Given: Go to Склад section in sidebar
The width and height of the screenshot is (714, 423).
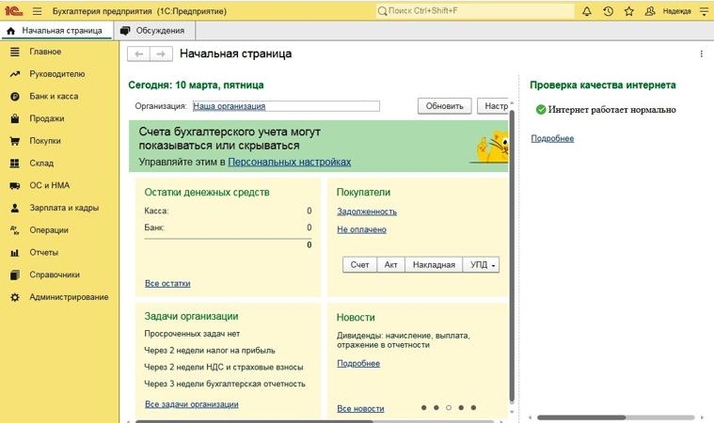Looking at the screenshot, I should pos(41,163).
